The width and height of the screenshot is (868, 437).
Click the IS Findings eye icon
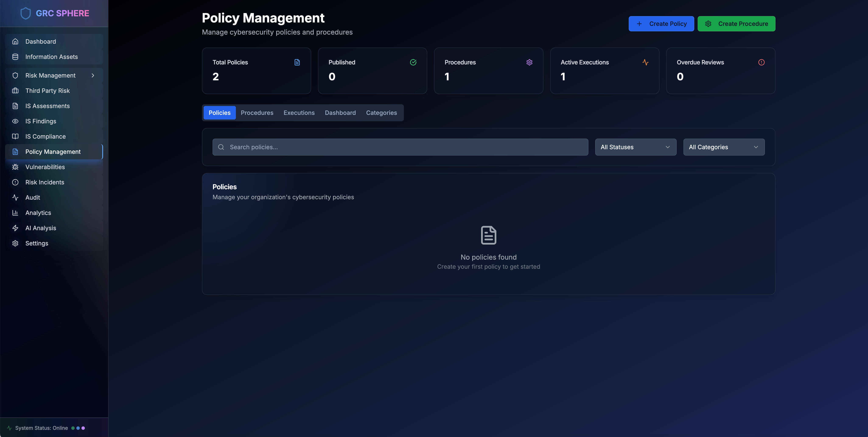15,121
